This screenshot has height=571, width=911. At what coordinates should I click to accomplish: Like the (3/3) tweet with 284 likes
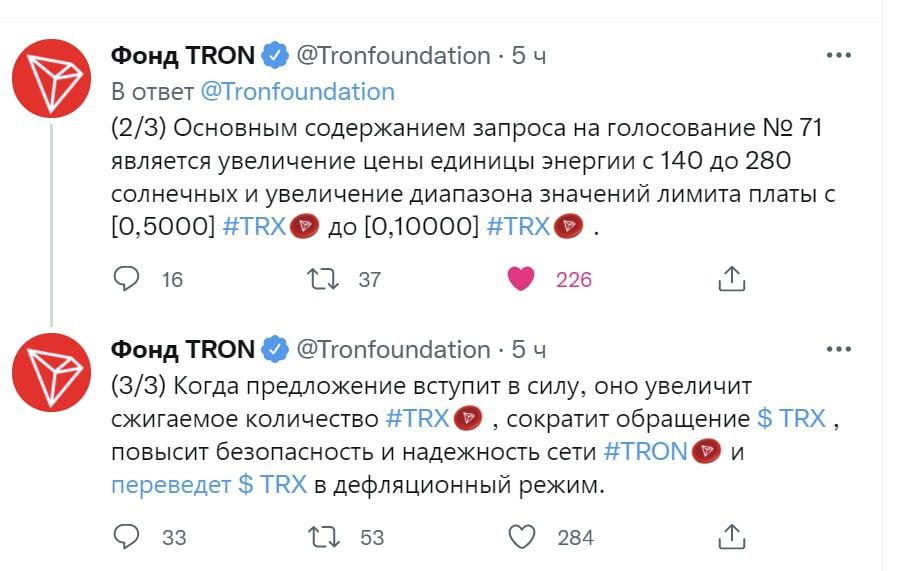521,537
